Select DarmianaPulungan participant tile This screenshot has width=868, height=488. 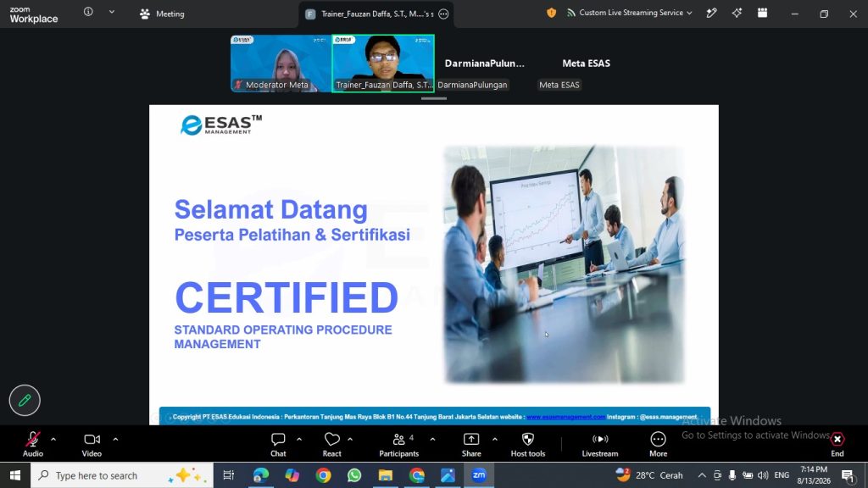[484, 63]
